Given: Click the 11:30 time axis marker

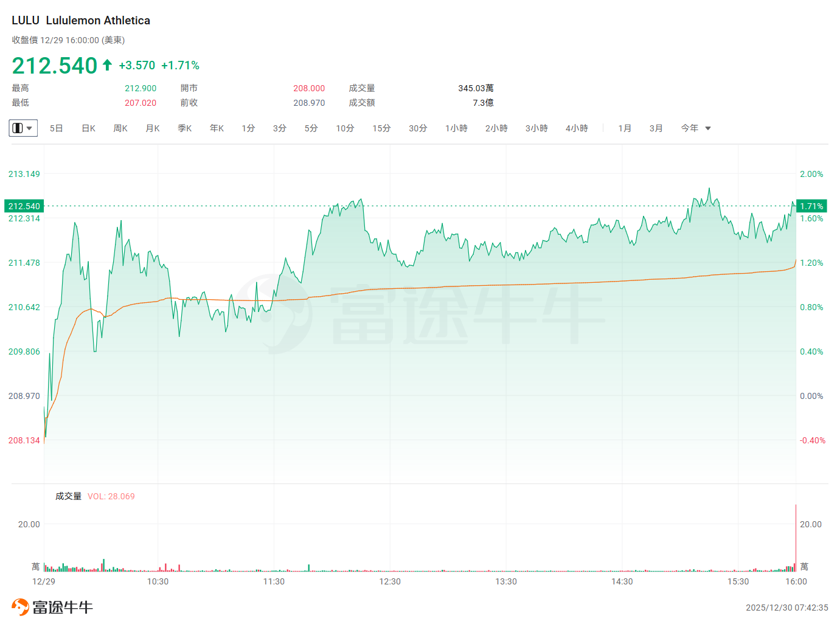Looking at the screenshot, I should click(x=274, y=581).
